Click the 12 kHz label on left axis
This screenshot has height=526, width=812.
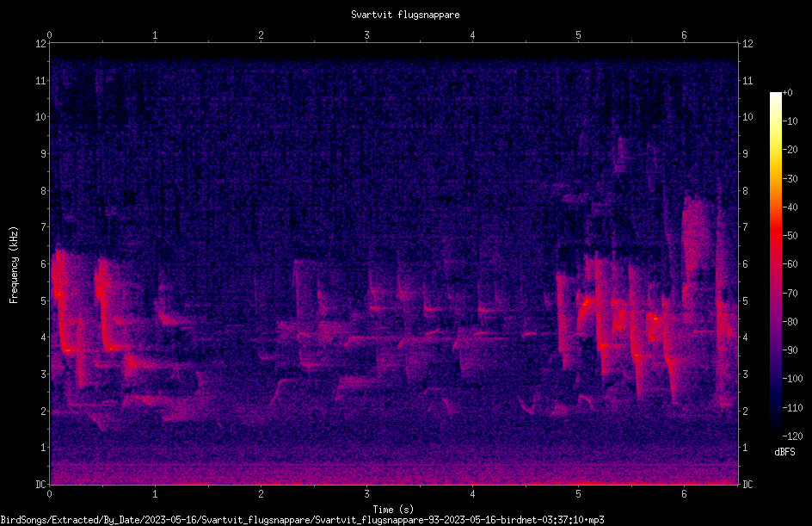pyautogui.click(x=41, y=44)
